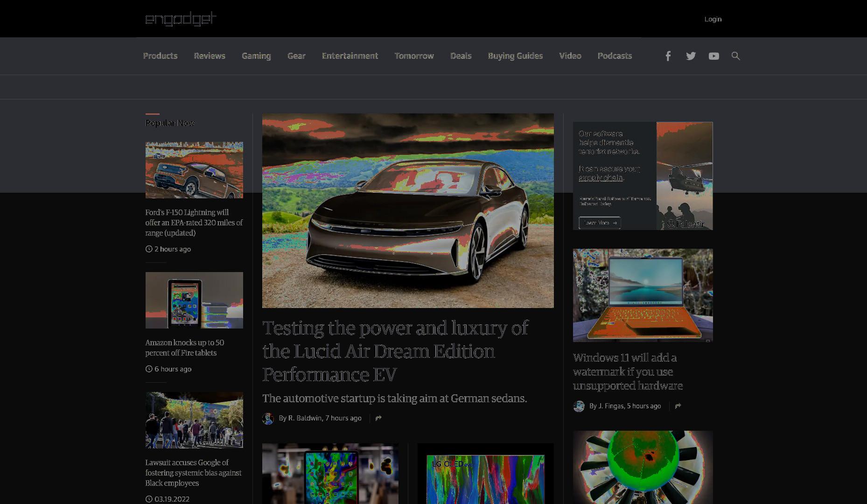867x504 pixels.
Task: Click the '2 hours ago' timestamp
Action: 173,249
